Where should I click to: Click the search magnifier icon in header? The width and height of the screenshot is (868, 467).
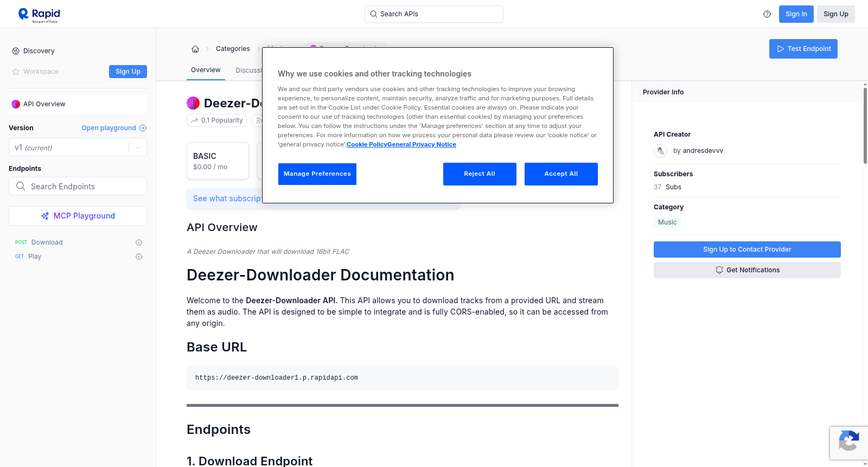[373, 14]
